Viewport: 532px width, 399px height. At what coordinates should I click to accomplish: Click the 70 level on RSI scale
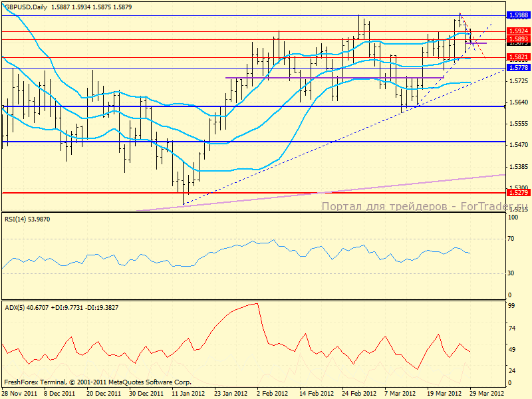tap(511, 239)
